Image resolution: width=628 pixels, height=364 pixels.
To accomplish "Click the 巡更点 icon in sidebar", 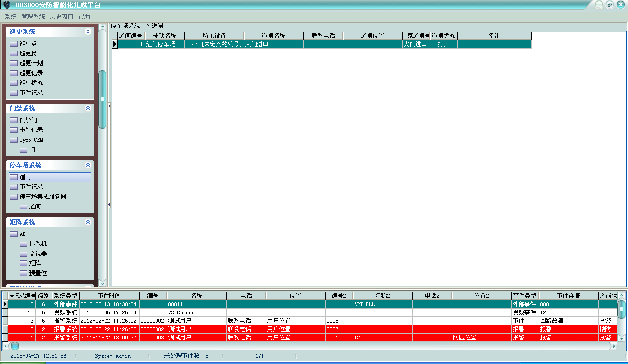I will [13, 44].
